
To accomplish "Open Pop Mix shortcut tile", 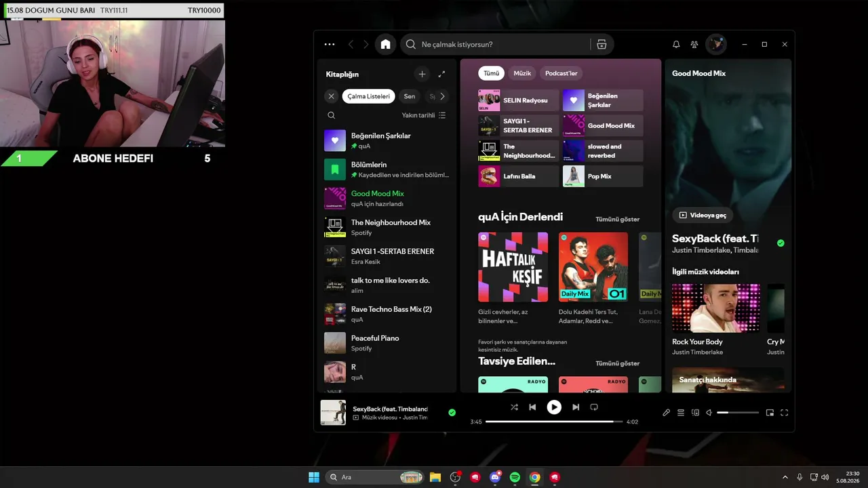I will tap(603, 176).
